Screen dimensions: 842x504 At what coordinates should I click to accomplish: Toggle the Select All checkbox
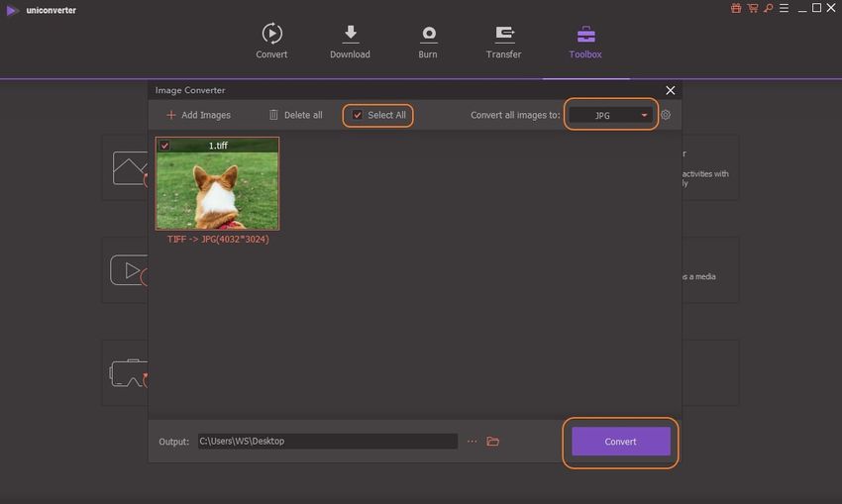[359, 115]
